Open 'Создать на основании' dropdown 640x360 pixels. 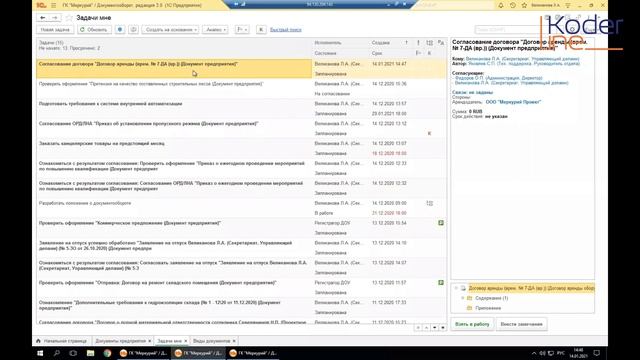pyautogui.click(x=170, y=29)
